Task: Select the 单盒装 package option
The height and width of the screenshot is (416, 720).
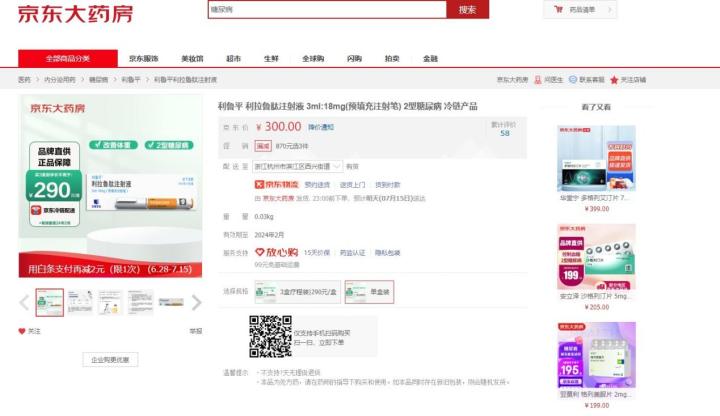Action: pos(369,292)
